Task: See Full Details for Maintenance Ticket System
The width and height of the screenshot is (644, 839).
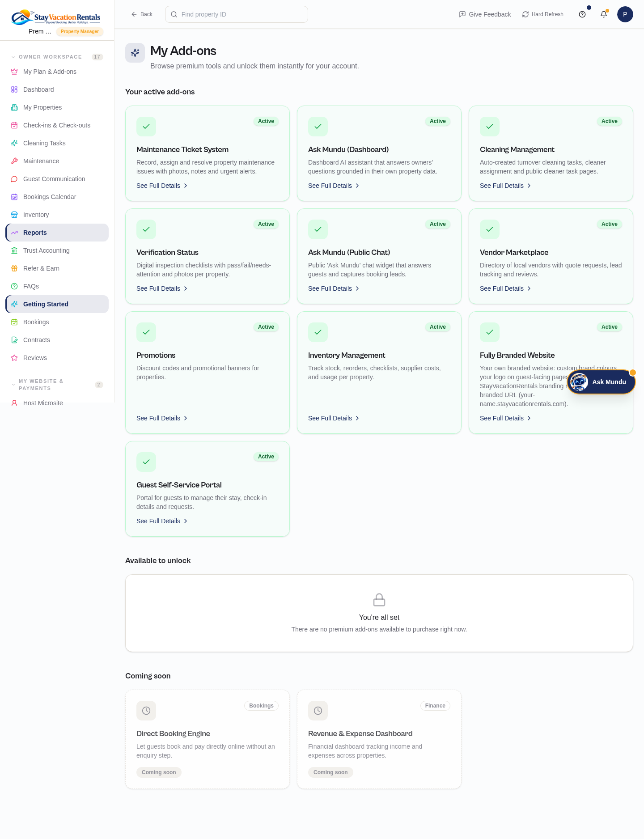Action: pos(162,186)
